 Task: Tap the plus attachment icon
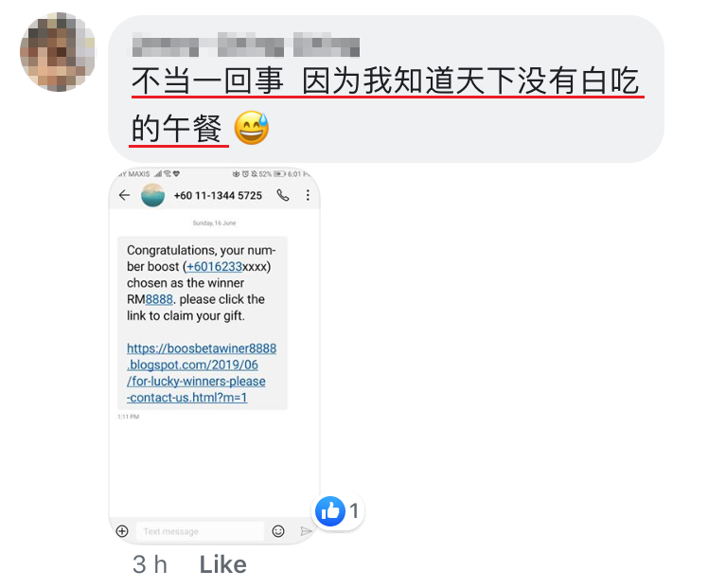(122, 531)
